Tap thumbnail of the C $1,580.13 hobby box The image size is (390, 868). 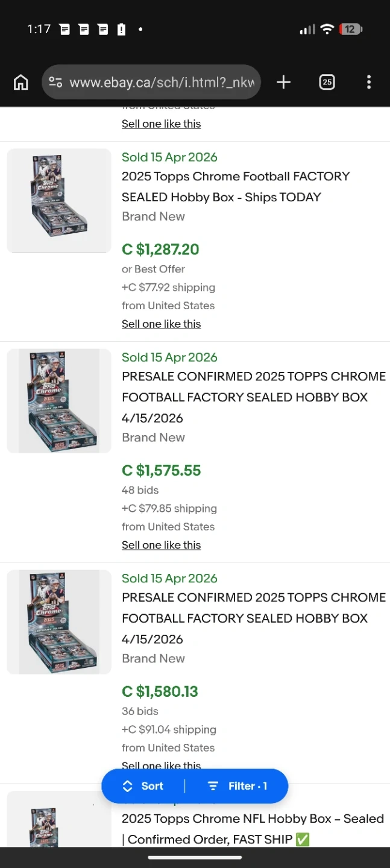coord(59,621)
